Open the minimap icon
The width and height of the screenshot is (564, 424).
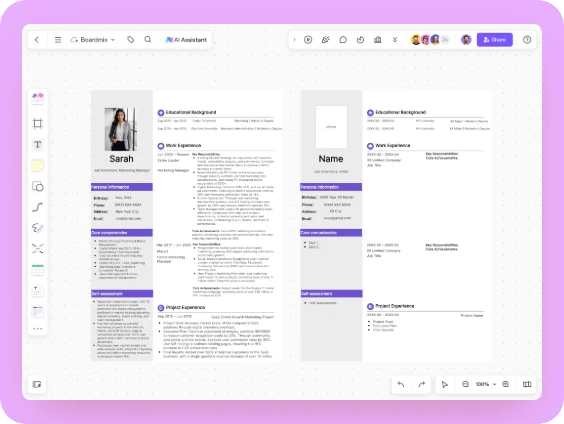(527, 384)
